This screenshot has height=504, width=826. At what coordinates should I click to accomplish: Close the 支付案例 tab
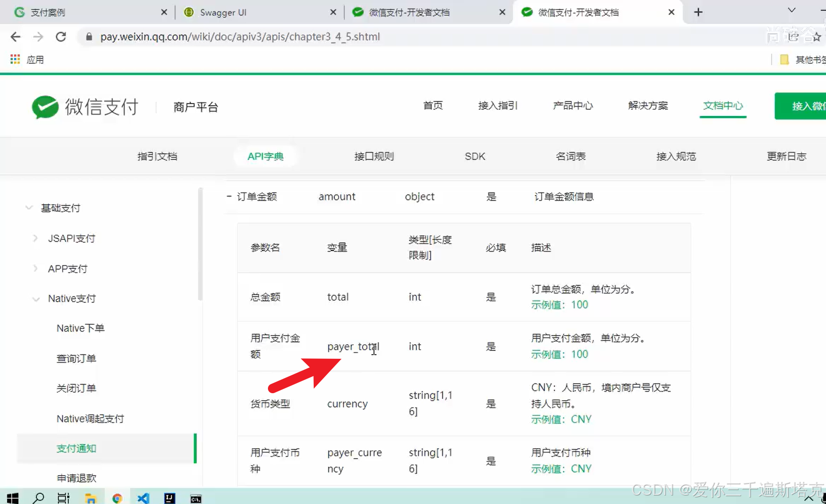coord(164,12)
